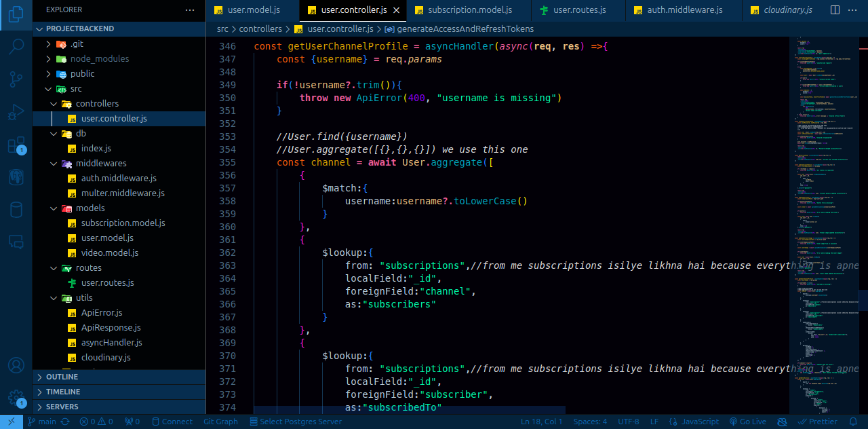Click controllers in the breadcrumb path
The image size is (868, 429).
(x=260, y=29)
